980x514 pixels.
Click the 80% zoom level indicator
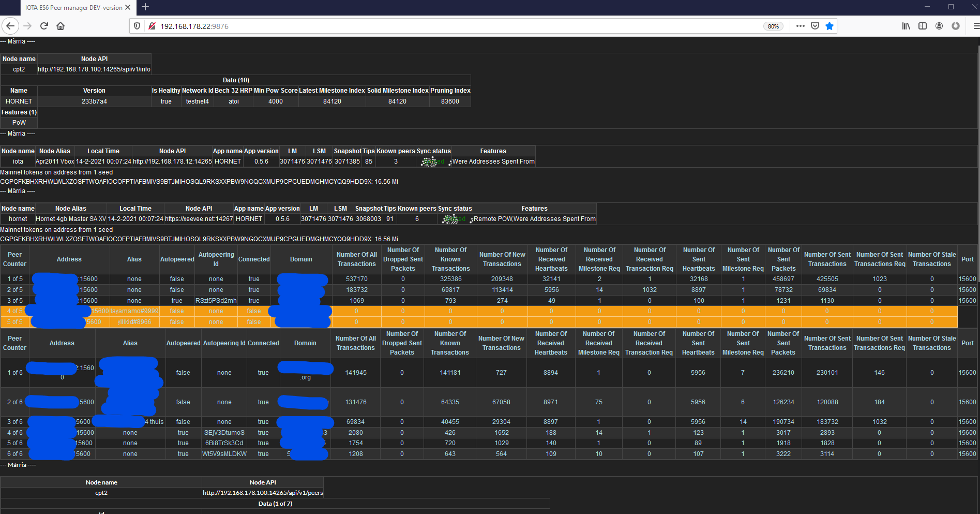[x=773, y=26]
